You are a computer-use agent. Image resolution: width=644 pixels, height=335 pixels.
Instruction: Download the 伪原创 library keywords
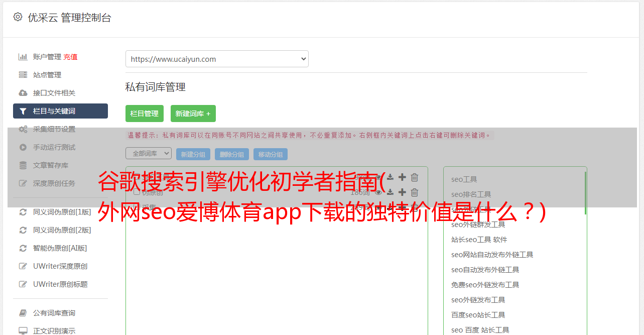click(x=390, y=192)
